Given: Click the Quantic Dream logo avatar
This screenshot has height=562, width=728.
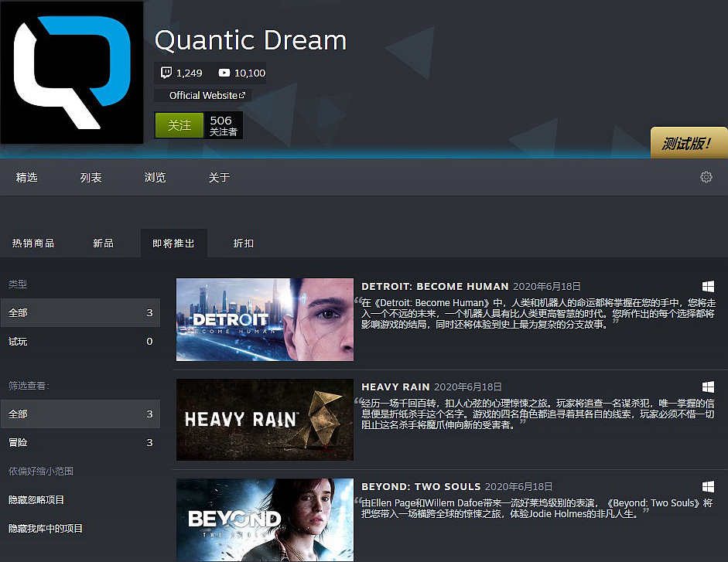Looking at the screenshot, I should [x=72, y=73].
